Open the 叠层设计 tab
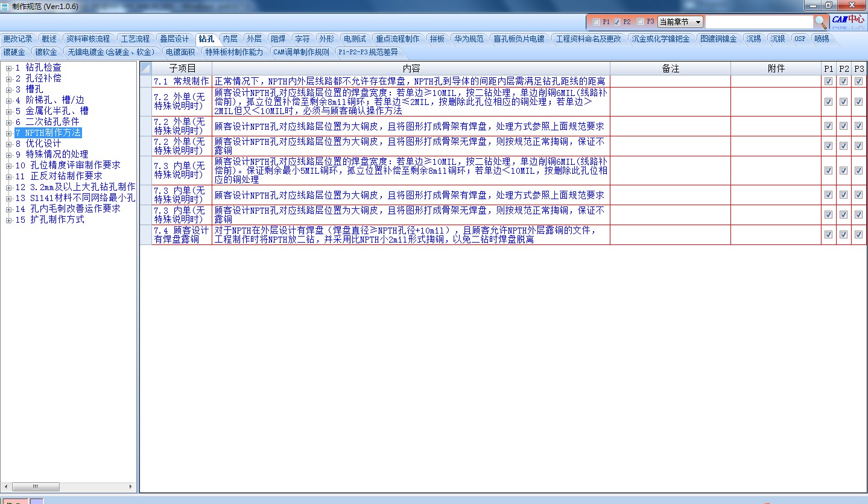 174,39
